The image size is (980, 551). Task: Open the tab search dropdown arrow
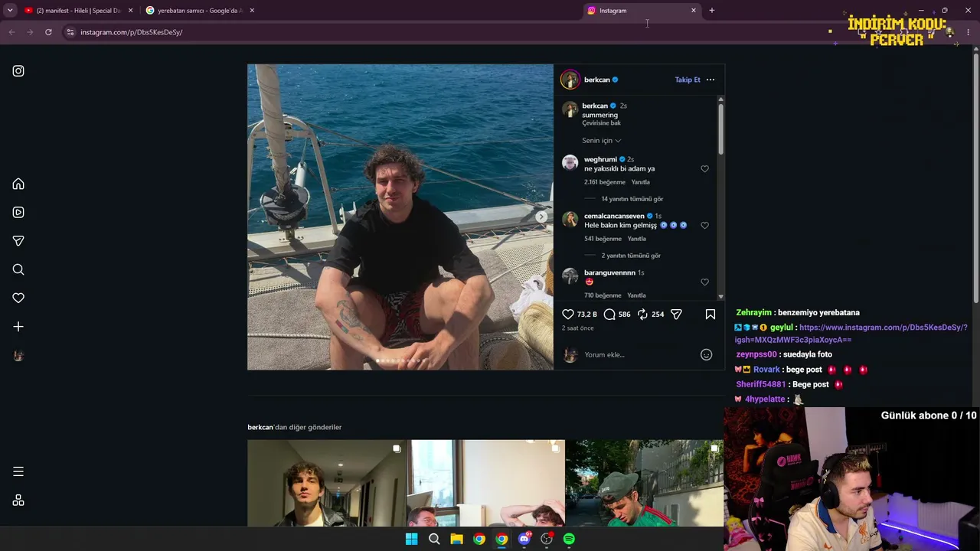pos(10,11)
